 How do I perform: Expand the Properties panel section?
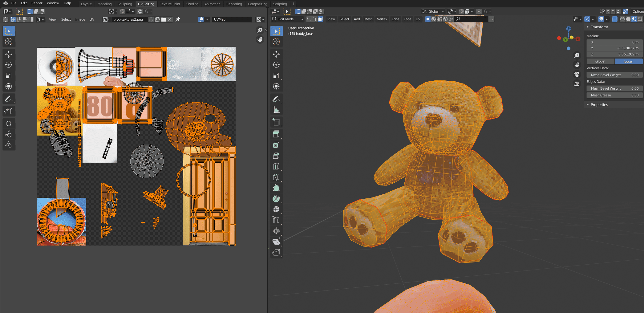[x=599, y=105]
